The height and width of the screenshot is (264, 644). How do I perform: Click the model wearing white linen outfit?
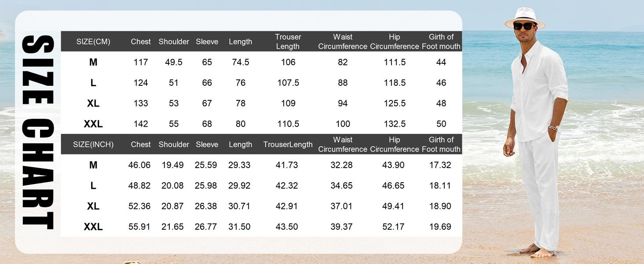point(535,132)
